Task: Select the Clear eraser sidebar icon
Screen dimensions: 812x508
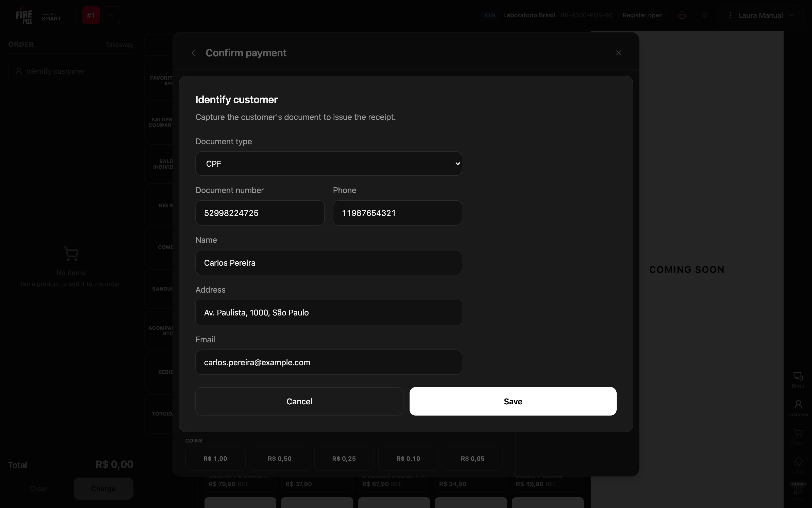Action: tap(798, 465)
